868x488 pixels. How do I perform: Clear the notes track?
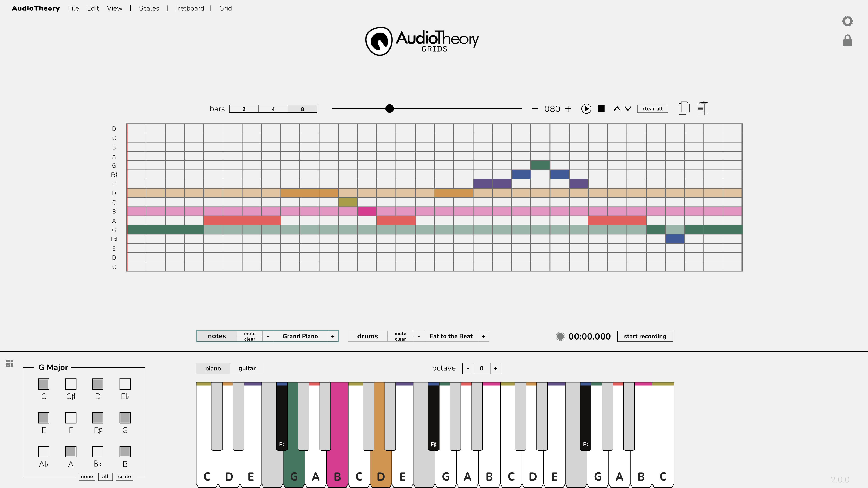pos(250,339)
